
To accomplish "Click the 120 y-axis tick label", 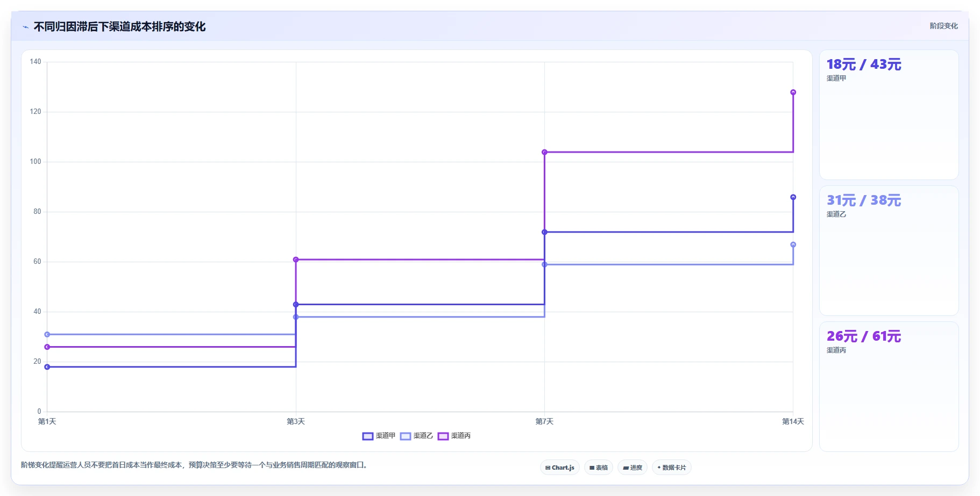I will tap(35, 112).
